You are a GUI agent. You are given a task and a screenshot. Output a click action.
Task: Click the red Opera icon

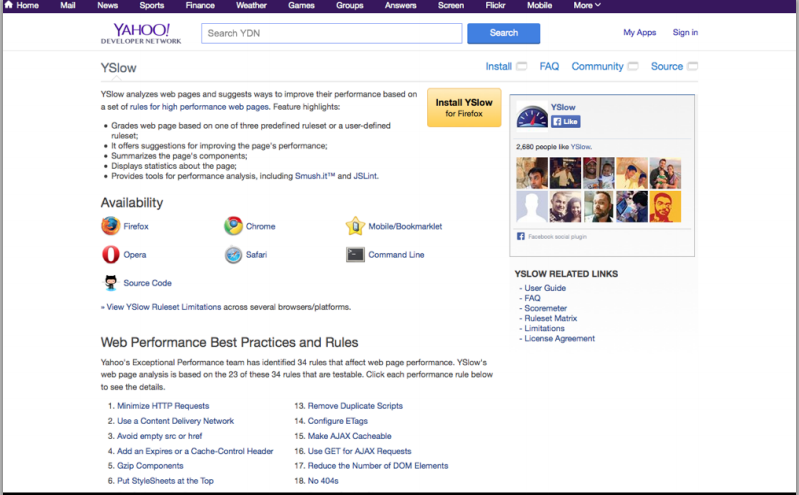[111, 254]
